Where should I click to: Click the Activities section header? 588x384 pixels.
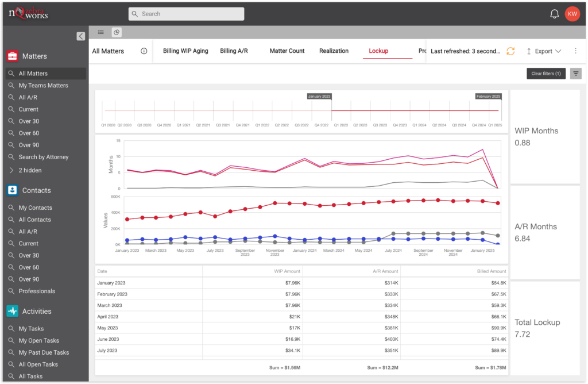pos(37,312)
